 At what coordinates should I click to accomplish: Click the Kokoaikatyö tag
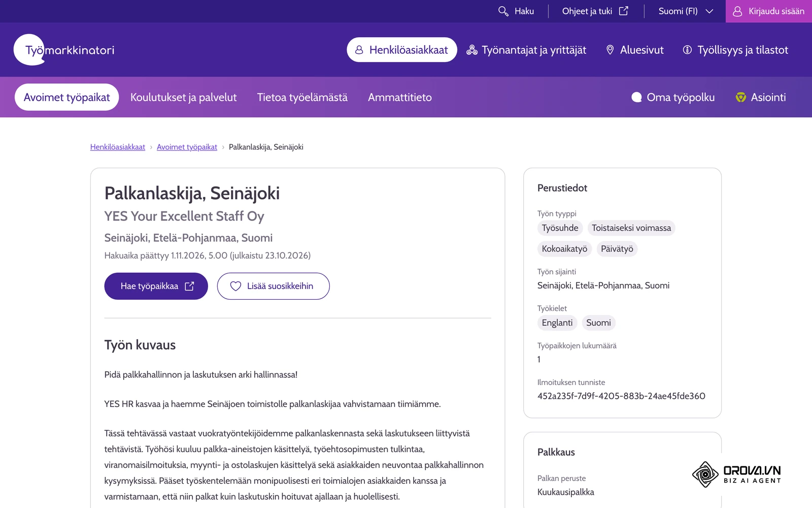tap(564, 249)
